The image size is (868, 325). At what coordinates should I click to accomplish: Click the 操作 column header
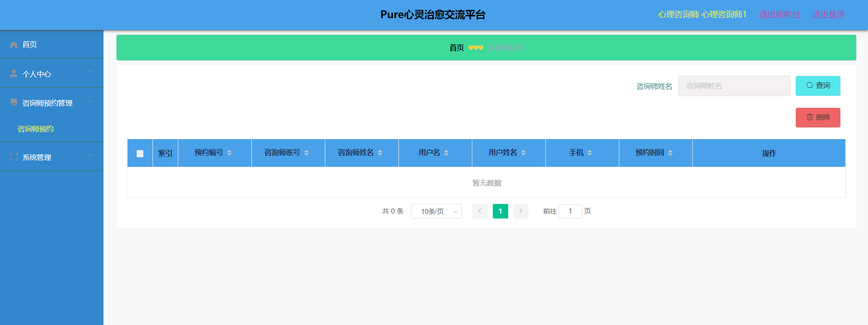769,153
